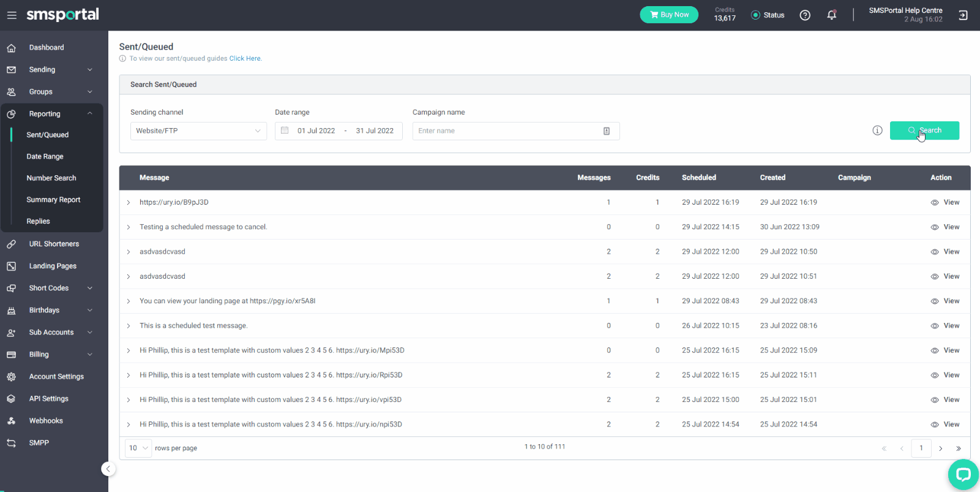Collapse sidebar with the arrow icon
This screenshot has width=980, height=492.
(x=108, y=469)
